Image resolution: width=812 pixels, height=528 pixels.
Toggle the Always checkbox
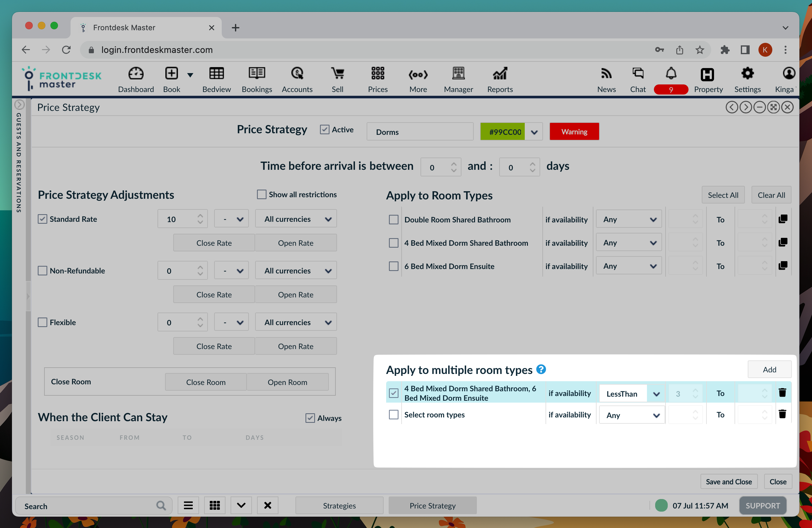pyautogui.click(x=310, y=418)
